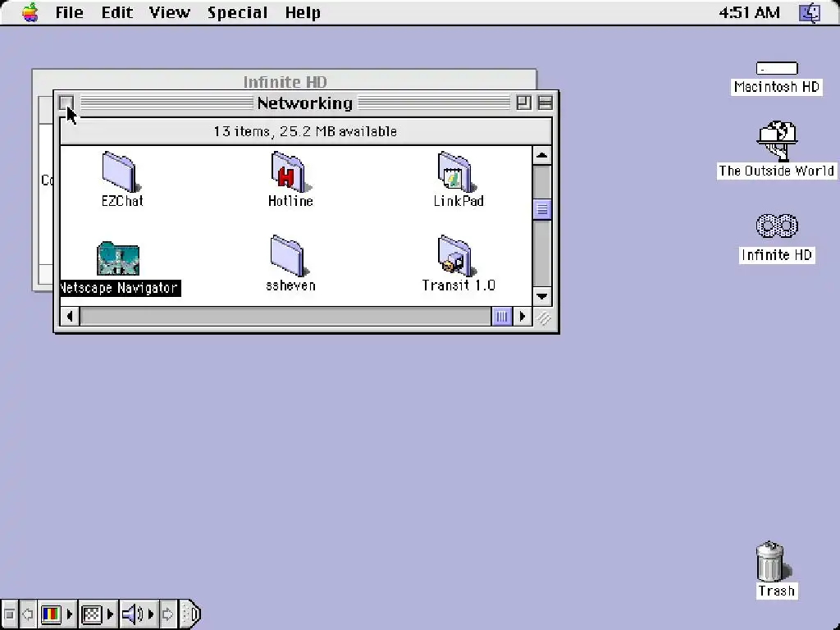Click the Transit 1.0 name label
Viewport: 840px width, 630px height.
coord(459,285)
